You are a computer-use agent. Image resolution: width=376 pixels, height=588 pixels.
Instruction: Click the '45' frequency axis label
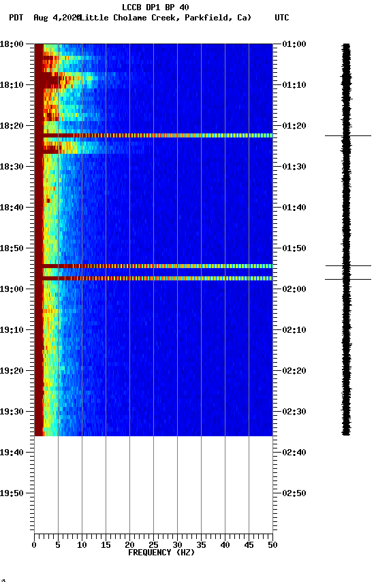pos(249,545)
